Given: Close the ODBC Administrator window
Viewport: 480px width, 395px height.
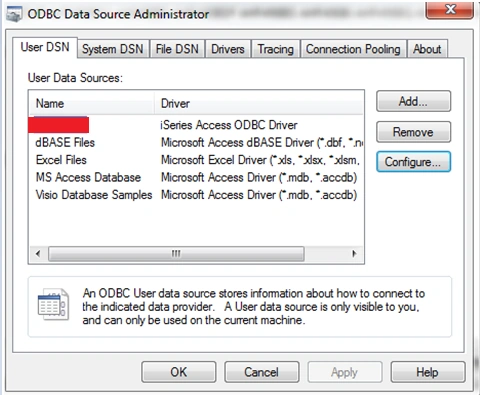Looking at the screenshot, I should [x=449, y=10].
